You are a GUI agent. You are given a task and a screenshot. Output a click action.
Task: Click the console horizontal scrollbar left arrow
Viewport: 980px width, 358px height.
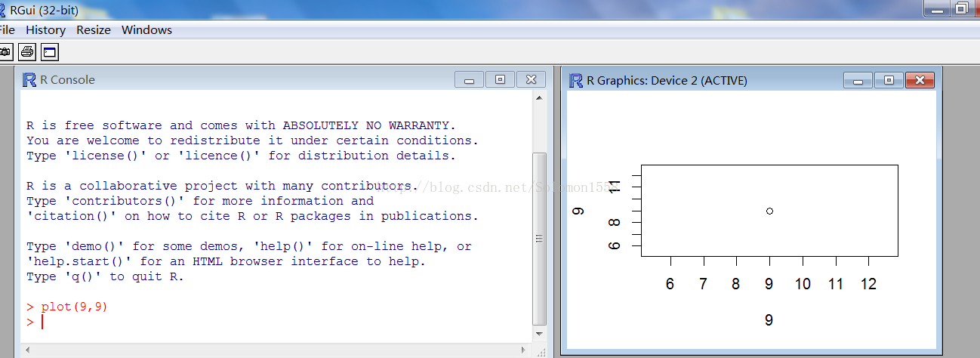coord(28,350)
